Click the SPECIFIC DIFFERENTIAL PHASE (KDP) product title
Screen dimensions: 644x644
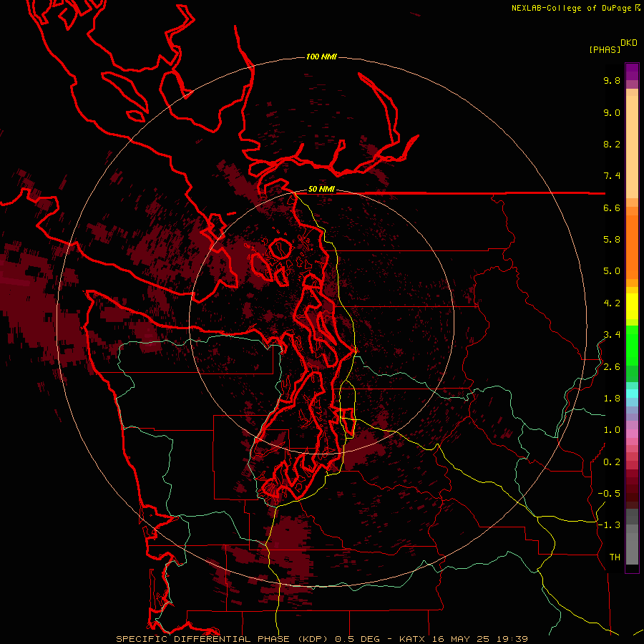(223, 639)
